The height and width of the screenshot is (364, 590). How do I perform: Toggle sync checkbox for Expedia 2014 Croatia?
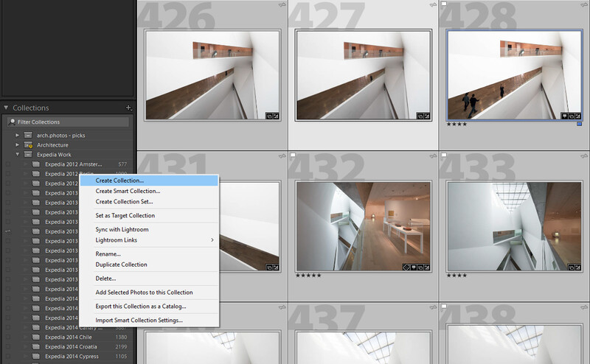pyautogui.click(x=8, y=347)
